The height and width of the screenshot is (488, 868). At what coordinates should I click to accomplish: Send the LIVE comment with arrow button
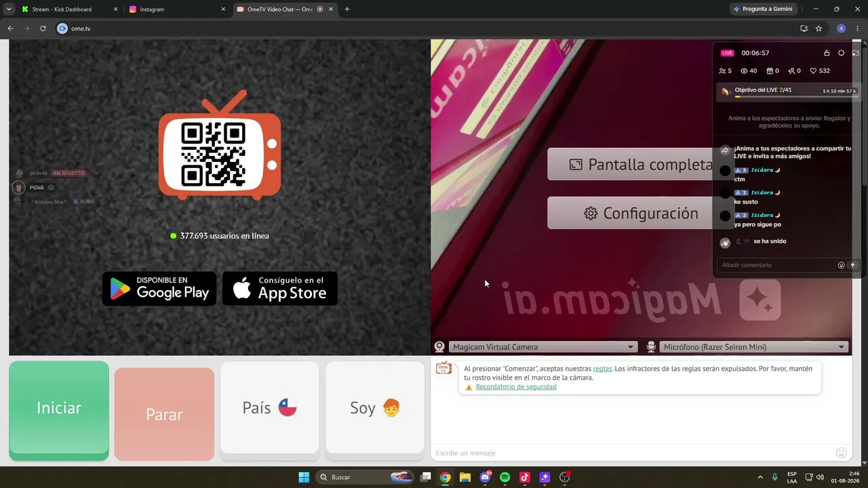point(852,265)
